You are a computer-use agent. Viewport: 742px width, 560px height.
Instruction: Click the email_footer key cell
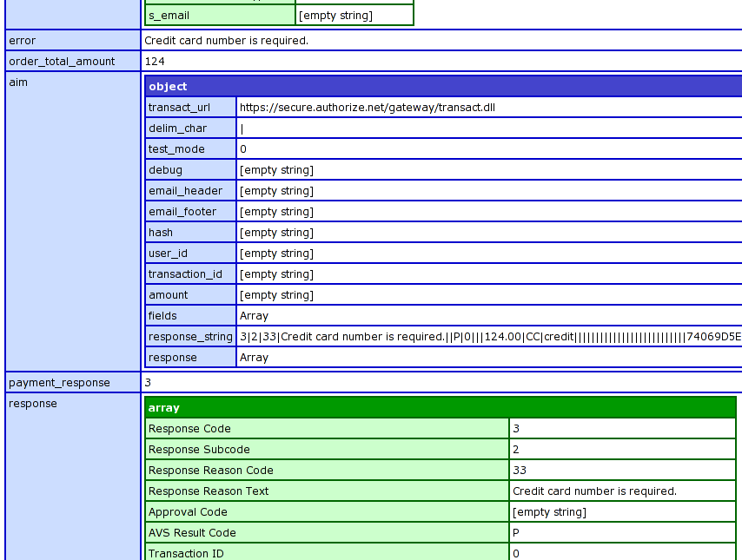[190, 212]
